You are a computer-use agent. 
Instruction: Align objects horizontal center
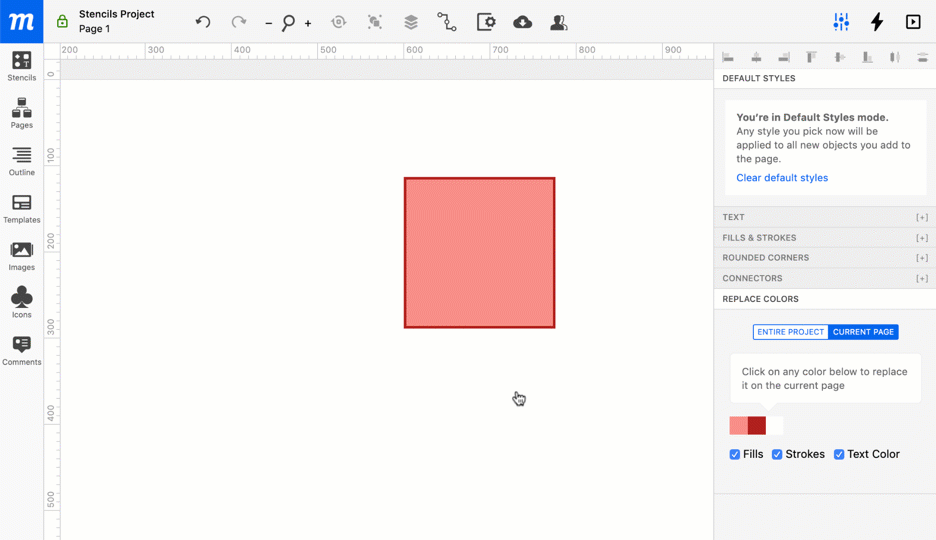[x=756, y=57]
